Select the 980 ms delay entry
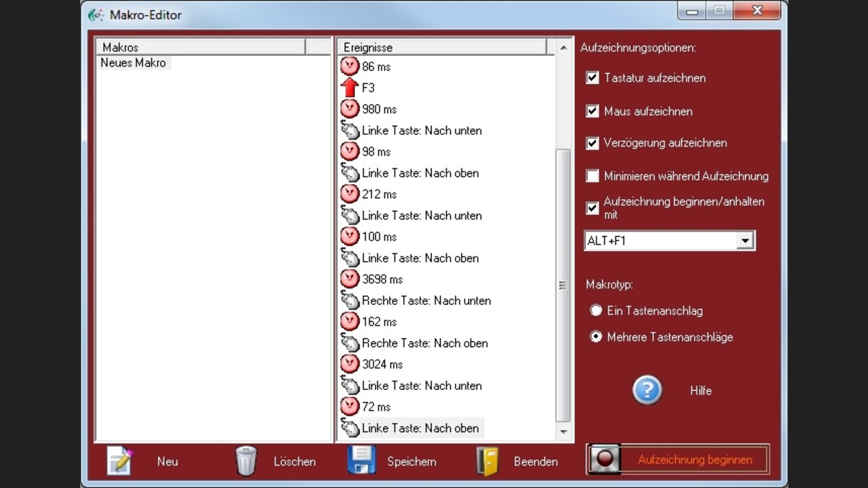868x488 pixels. point(379,109)
